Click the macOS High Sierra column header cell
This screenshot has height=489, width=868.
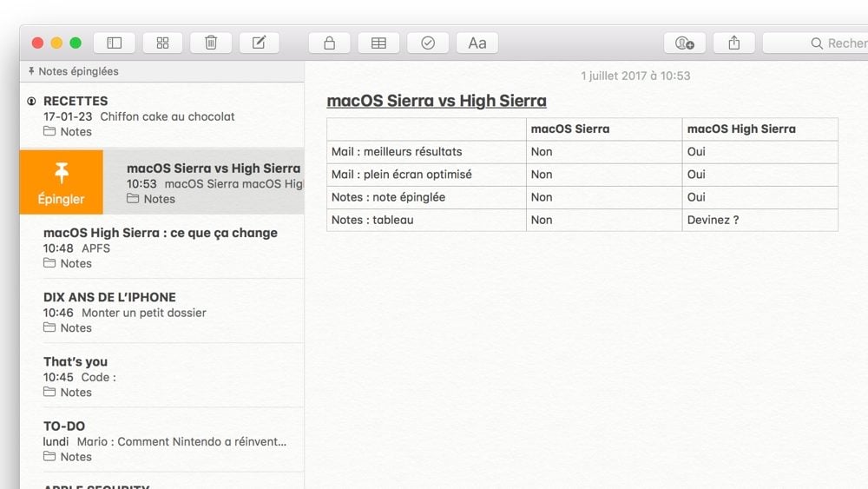coord(760,129)
